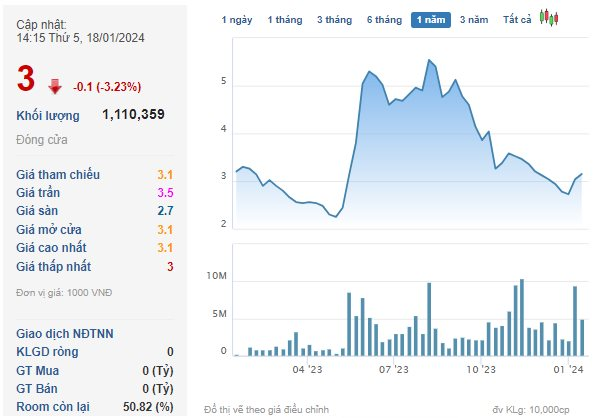View the 3 năm price history
Viewport: 603px width, 418px height.
pyautogui.click(x=474, y=20)
